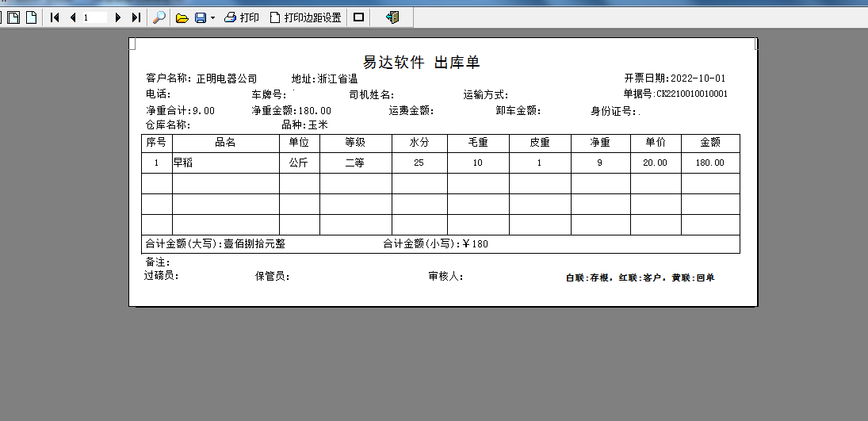Viewport: 868px width, 421px height.
Task: Click the two-page view icon
Action: [13, 17]
